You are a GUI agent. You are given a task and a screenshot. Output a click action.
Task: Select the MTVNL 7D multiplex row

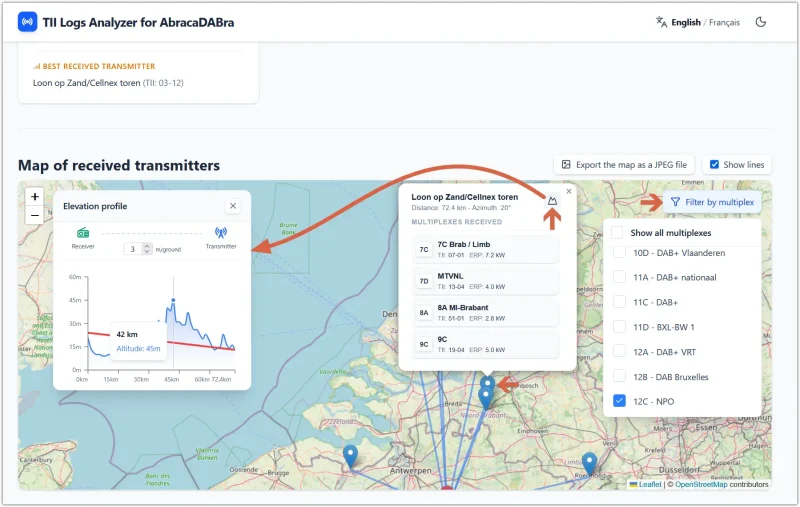pyautogui.click(x=485, y=281)
